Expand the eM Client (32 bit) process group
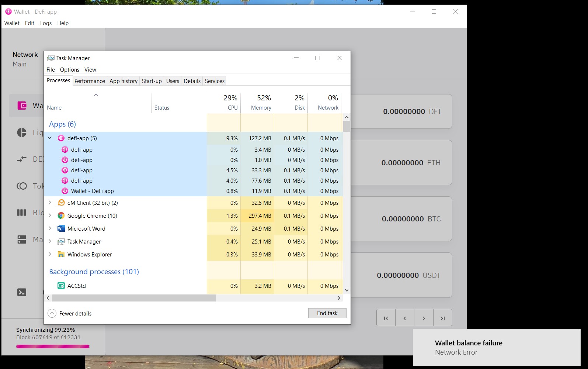Screen dimensions: 588x369 50,203
